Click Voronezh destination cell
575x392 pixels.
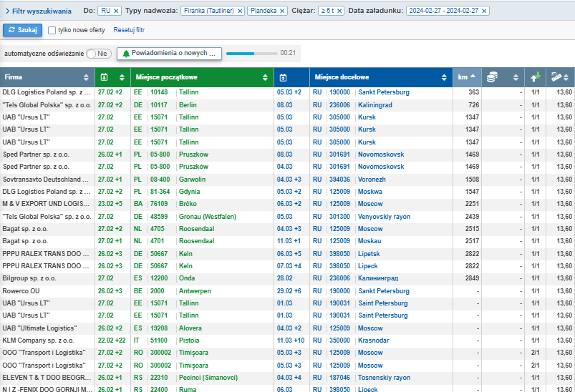tap(372, 180)
